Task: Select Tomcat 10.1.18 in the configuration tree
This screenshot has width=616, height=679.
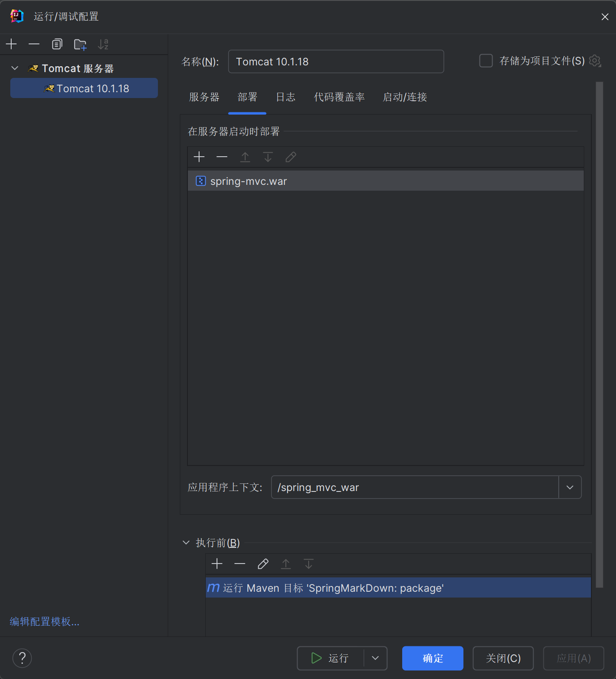Action: coord(84,88)
